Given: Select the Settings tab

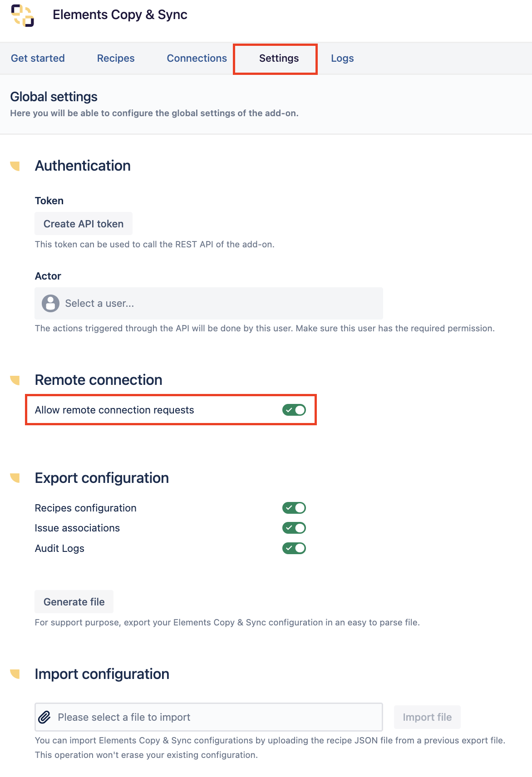Looking at the screenshot, I should [279, 59].
